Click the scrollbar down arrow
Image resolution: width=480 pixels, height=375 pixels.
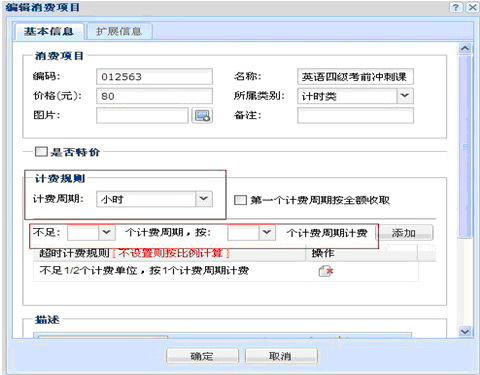(465, 331)
